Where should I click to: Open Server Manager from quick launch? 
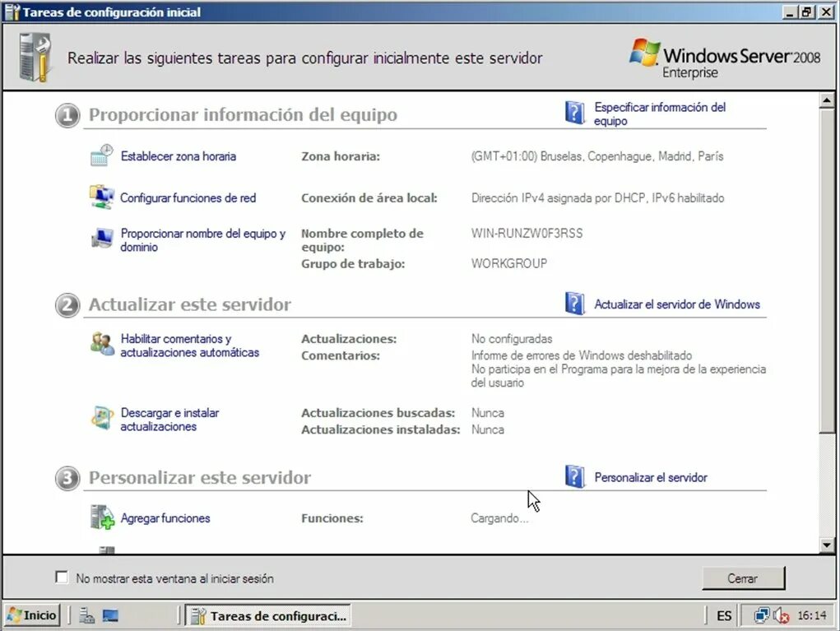86,615
